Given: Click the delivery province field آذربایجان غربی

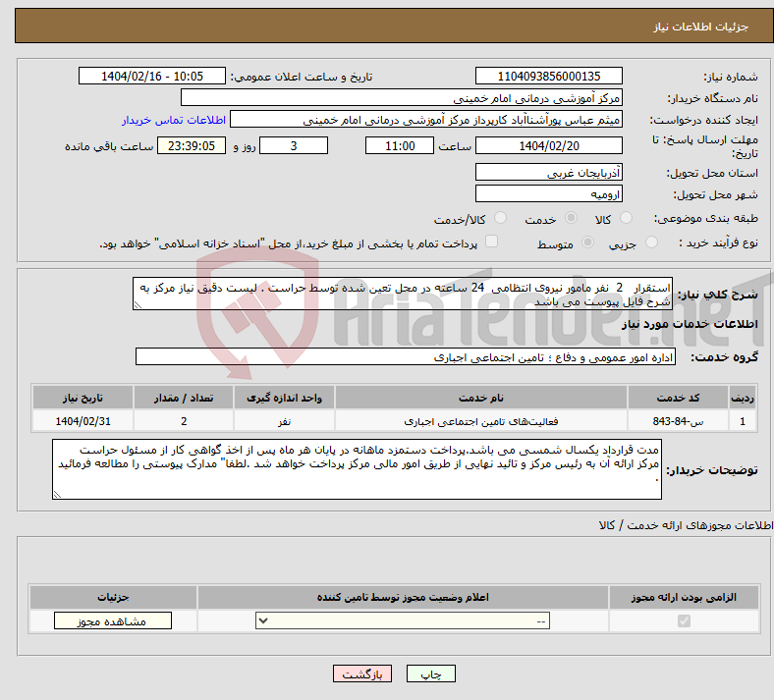Looking at the screenshot, I should (x=549, y=172).
